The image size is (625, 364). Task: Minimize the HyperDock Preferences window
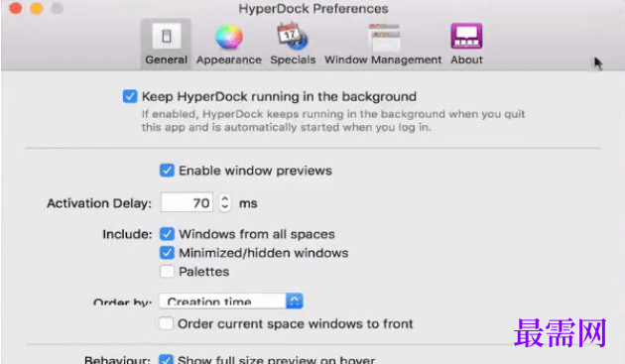tap(37, 8)
